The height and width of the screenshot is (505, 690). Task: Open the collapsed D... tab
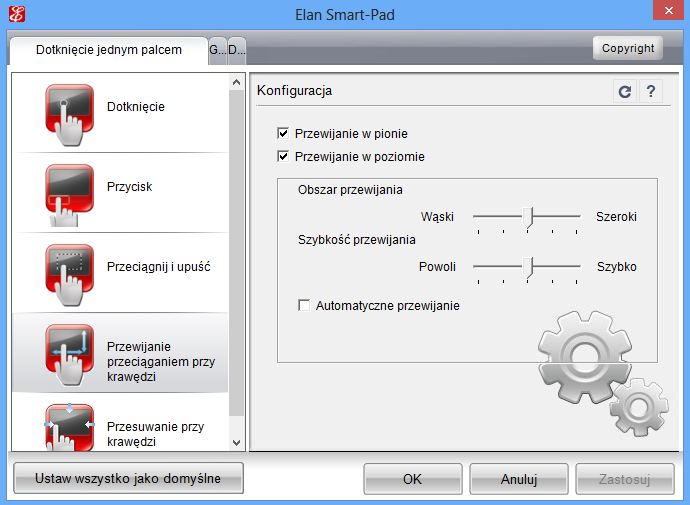pyautogui.click(x=237, y=50)
